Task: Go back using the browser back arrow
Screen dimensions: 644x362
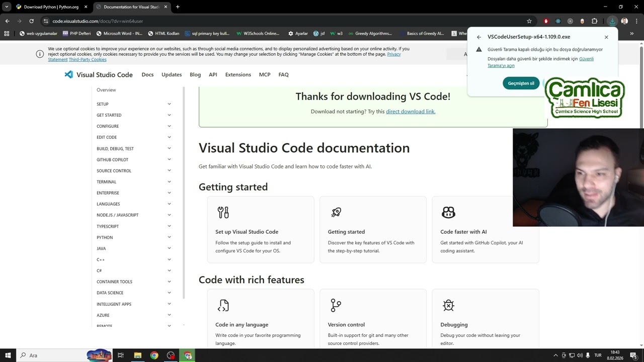Action: (x=7, y=21)
